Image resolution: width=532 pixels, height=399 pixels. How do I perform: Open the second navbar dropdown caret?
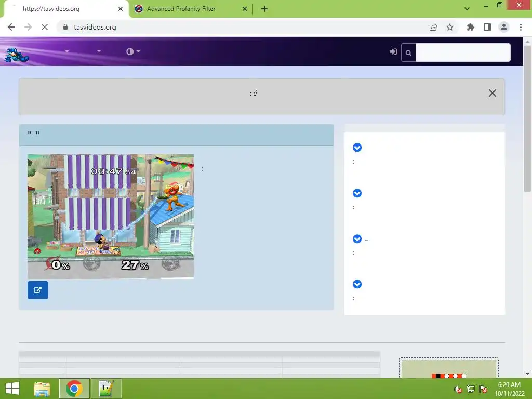click(x=99, y=51)
